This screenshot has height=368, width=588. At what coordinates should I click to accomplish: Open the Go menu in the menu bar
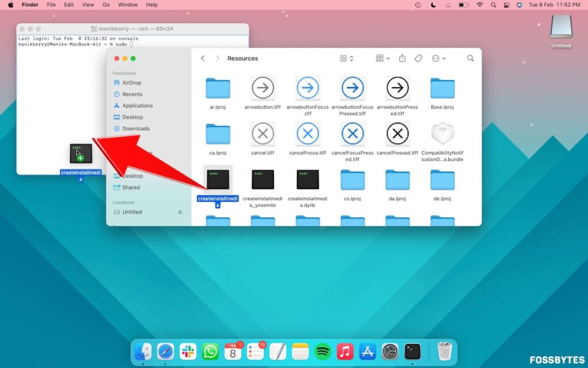(106, 5)
